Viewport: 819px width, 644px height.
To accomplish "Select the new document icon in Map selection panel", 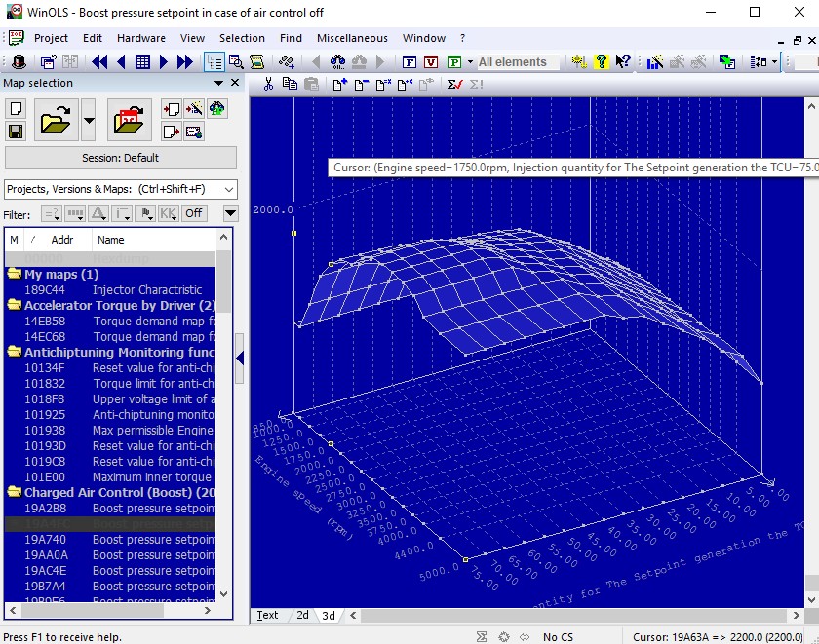I will pyautogui.click(x=16, y=107).
